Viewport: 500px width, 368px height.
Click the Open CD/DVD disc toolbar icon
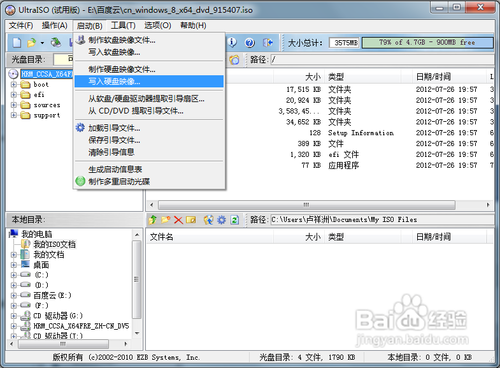56,42
